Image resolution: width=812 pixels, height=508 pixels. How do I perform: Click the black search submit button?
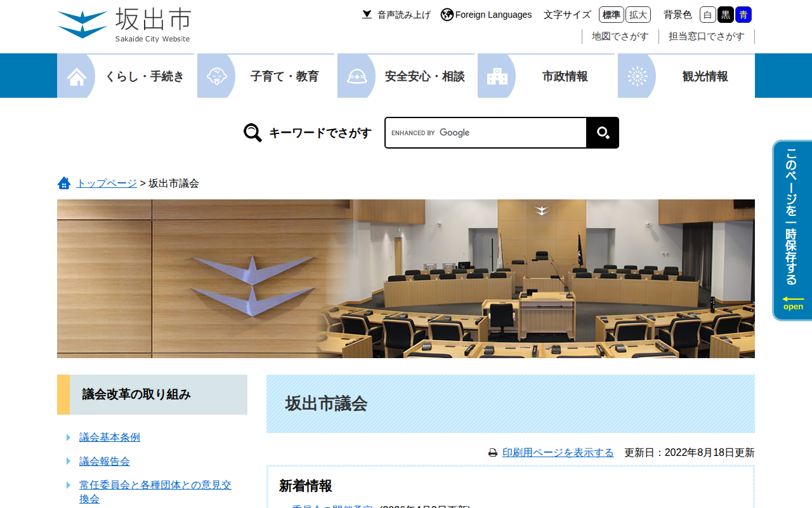tap(603, 133)
